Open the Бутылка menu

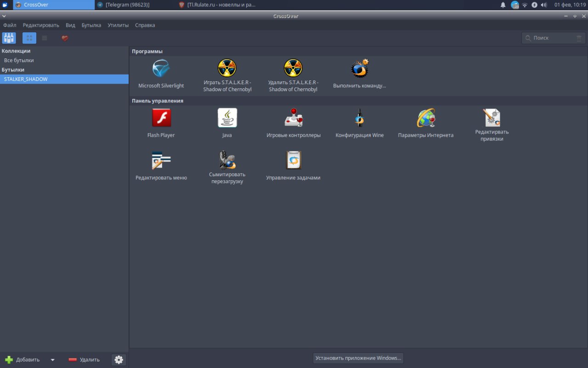click(91, 25)
